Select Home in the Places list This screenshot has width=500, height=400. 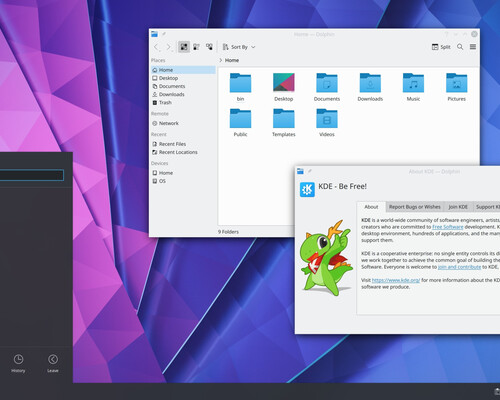183,70
